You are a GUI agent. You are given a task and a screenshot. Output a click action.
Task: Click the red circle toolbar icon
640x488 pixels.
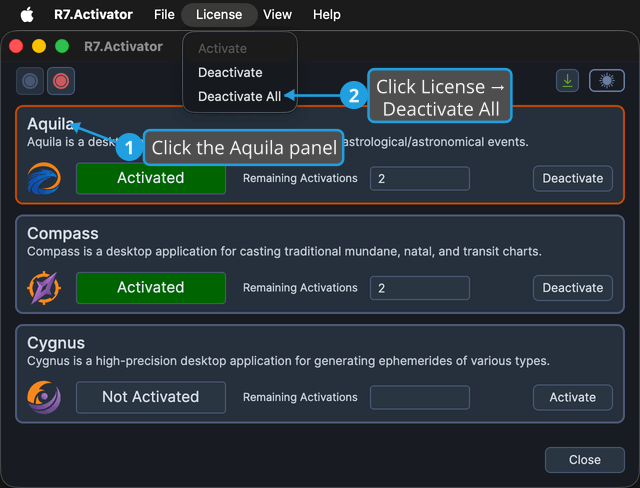(x=61, y=81)
